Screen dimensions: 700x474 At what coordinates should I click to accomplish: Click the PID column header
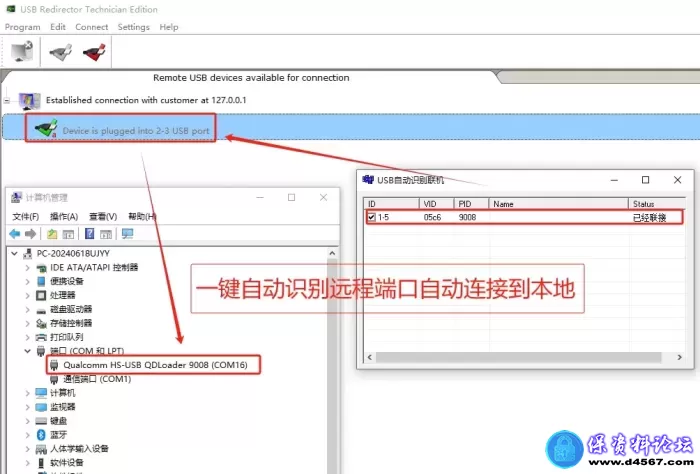tap(471, 204)
